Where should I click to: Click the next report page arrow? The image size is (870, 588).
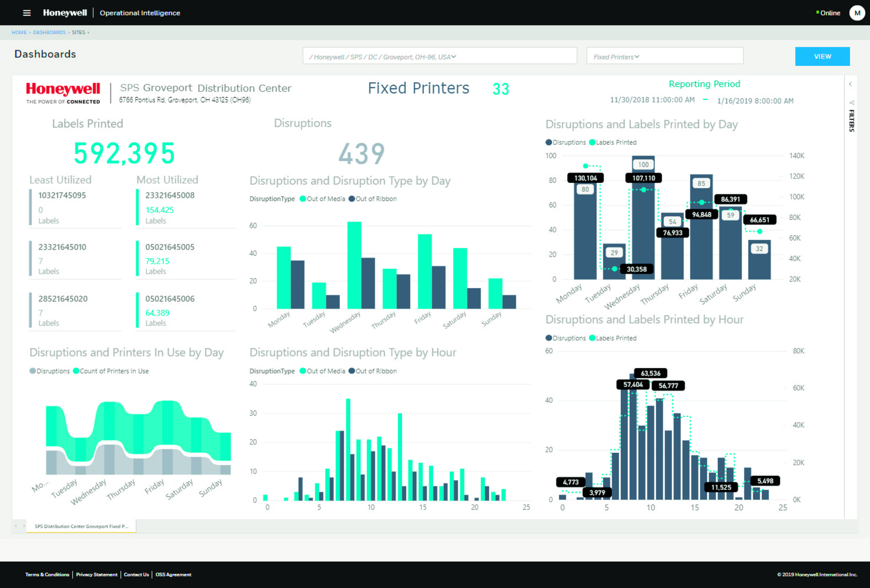[24, 526]
